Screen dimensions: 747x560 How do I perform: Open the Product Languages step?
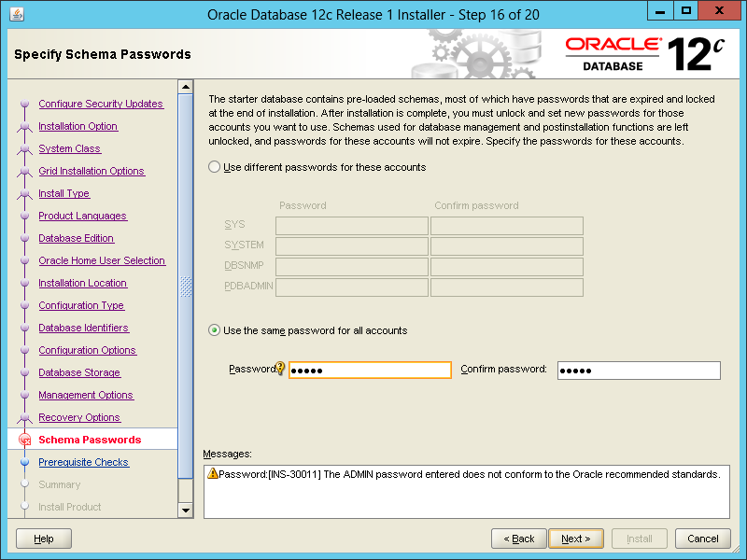coord(82,216)
